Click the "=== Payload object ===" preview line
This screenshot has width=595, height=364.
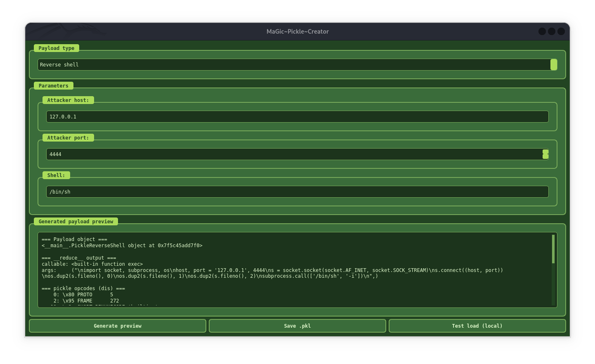click(x=74, y=240)
